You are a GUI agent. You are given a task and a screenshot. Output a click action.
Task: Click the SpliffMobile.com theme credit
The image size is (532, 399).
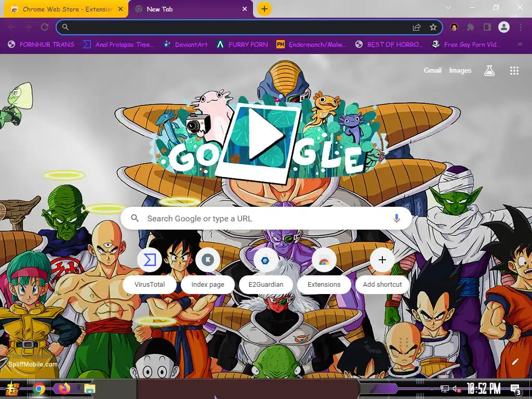33,364
